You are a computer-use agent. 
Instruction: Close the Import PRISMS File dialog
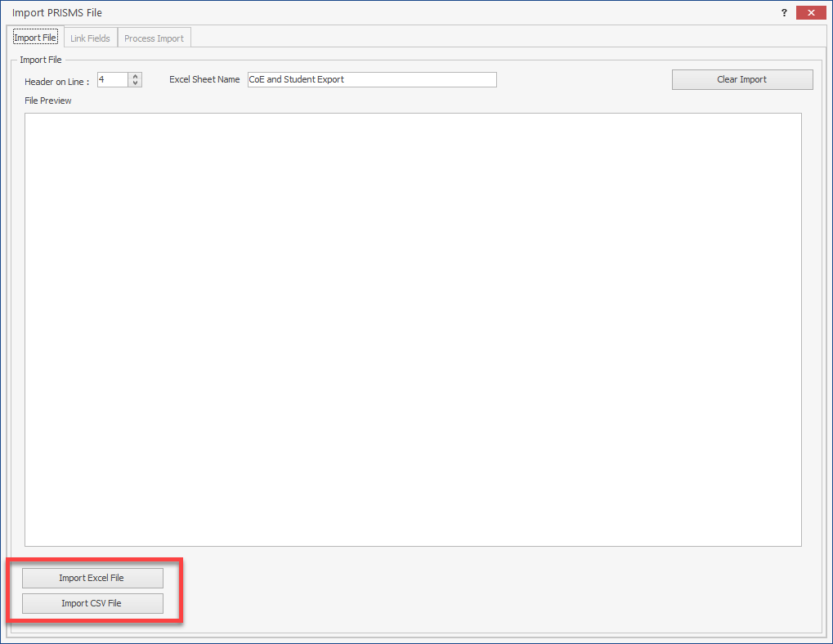pyautogui.click(x=810, y=13)
